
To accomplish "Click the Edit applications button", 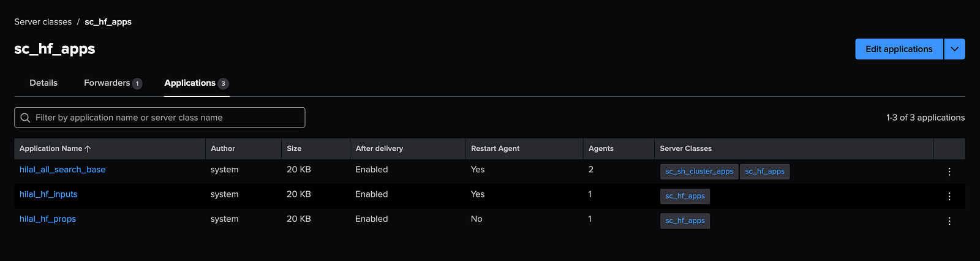I will pyautogui.click(x=899, y=49).
